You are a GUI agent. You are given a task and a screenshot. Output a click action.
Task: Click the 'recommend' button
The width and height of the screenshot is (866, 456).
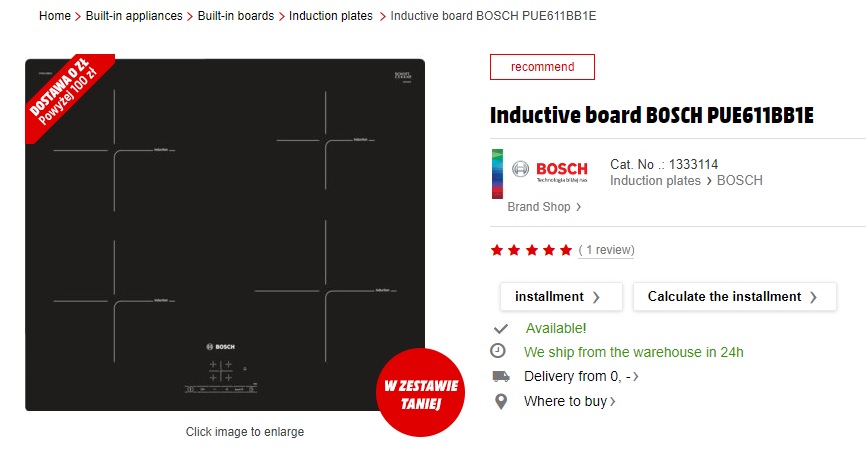(x=542, y=67)
